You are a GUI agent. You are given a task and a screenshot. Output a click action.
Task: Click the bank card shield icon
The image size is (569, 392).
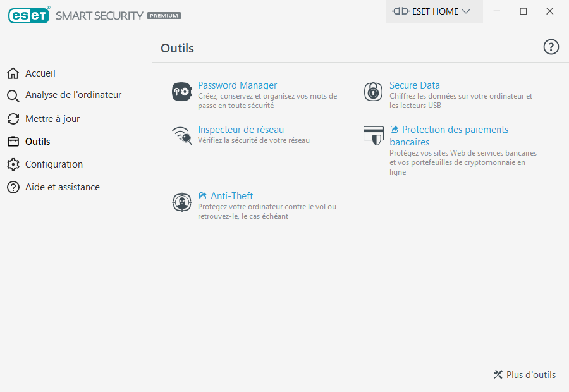pos(374,136)
